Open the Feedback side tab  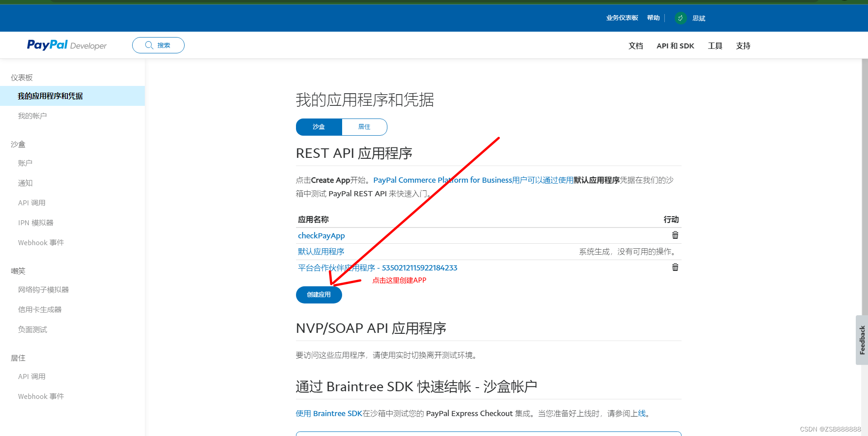point(862,340)
